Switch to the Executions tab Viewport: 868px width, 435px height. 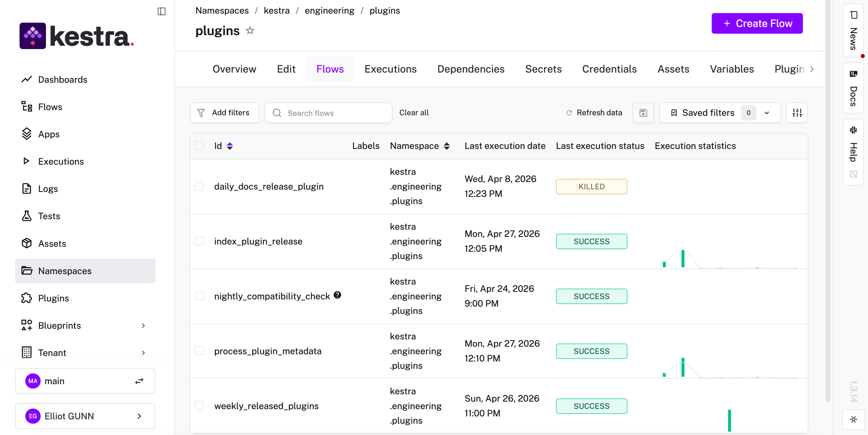pyautogui.click(x=390, y=69)
